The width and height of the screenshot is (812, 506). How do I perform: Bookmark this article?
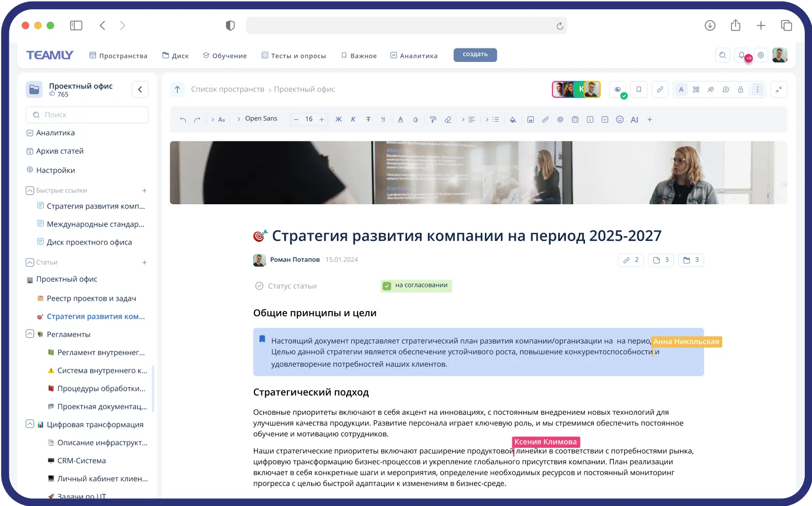click(639, 90)
